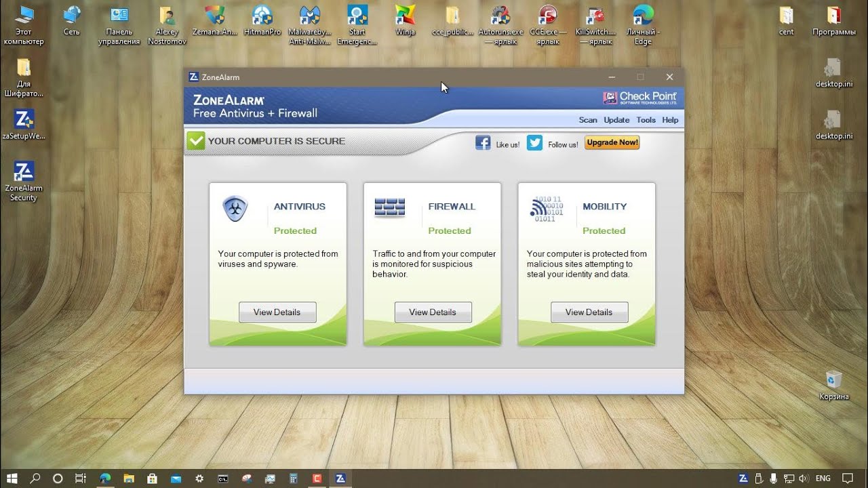Click Protected status under Antivirus
This screenshot has width=868, height=488.
295,230
